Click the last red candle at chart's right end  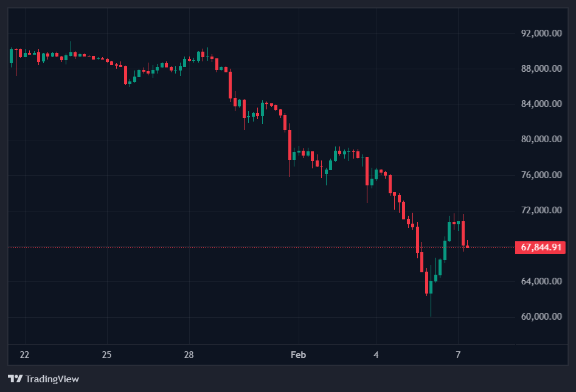tap(467, 246)
